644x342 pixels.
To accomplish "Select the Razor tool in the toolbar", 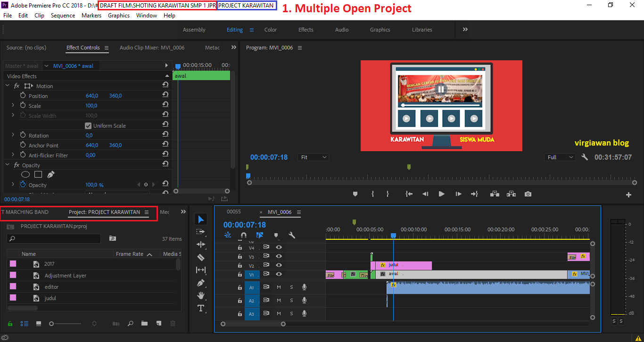I will coord(201,257).
